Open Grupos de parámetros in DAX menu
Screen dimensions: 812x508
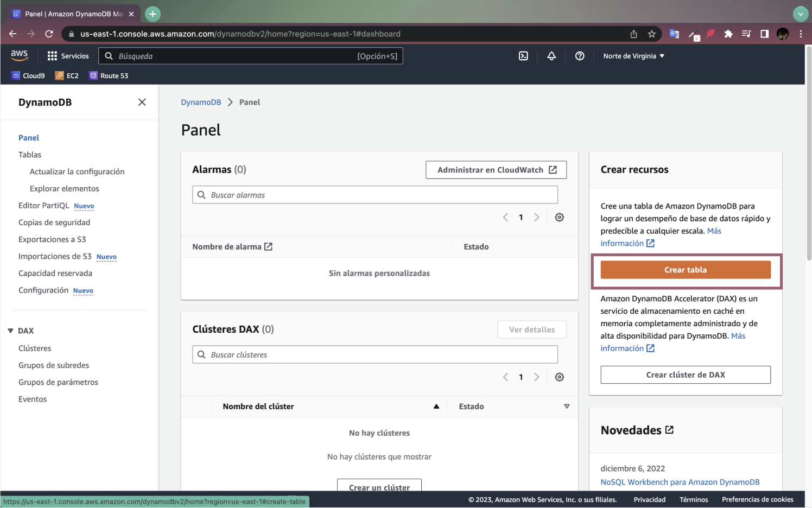[x=58, y=382]
